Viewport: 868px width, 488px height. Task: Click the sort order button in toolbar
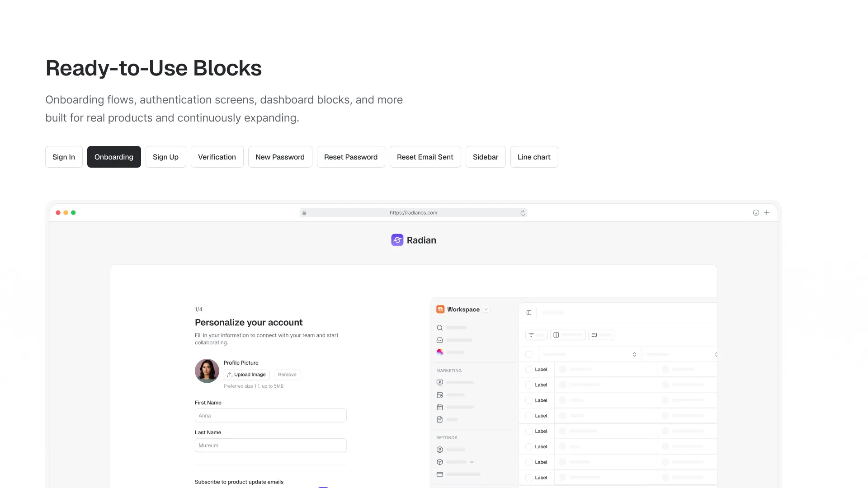pos(601,335)
